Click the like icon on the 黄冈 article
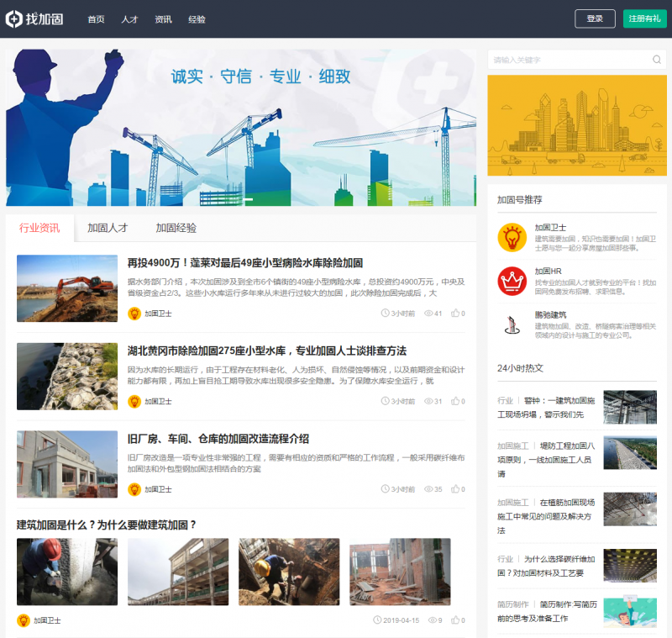This screenshot has width=672, height=638. [x=455, y=401]
